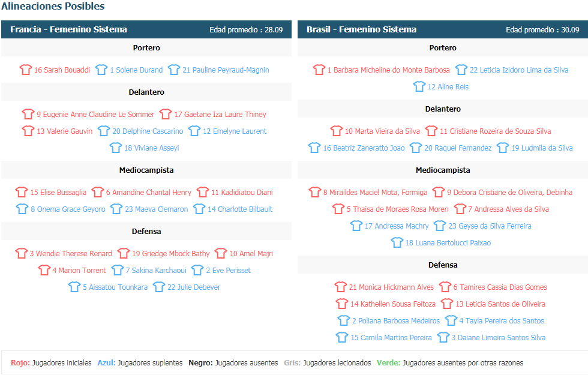Screen dimensions: 588x375
Task: Click the shirt icon next to Gaetane Thiney
Action: point(166,114)
